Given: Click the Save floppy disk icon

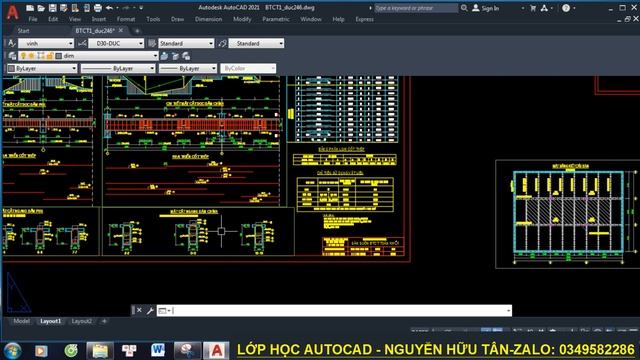Looking at the screenshot, I should tap(53, 8).
